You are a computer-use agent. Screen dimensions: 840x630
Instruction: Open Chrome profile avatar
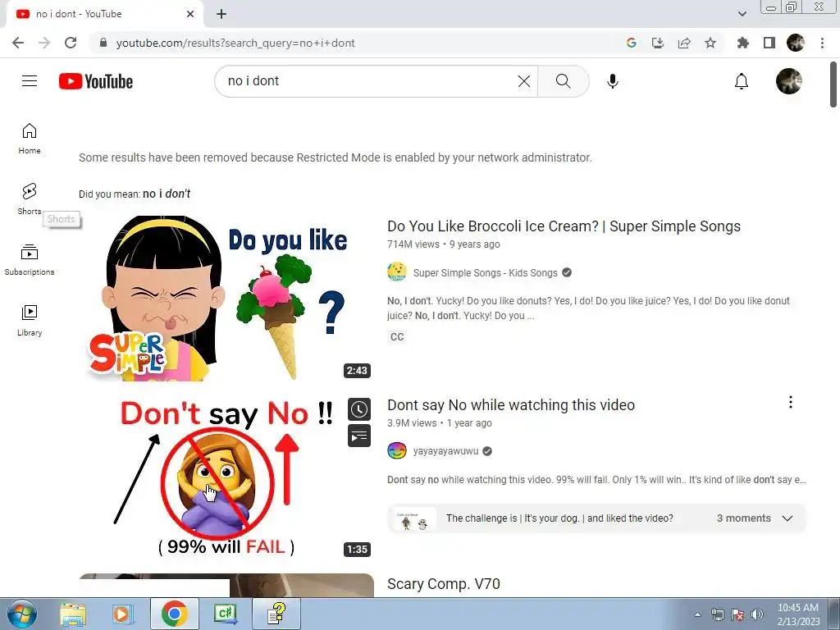(796, 43)
